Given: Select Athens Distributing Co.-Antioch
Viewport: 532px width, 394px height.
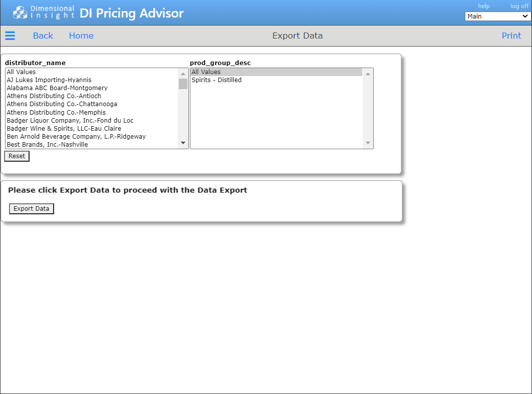Looking at the screenshot, I should pyautogui.click(x=92, y=96).
